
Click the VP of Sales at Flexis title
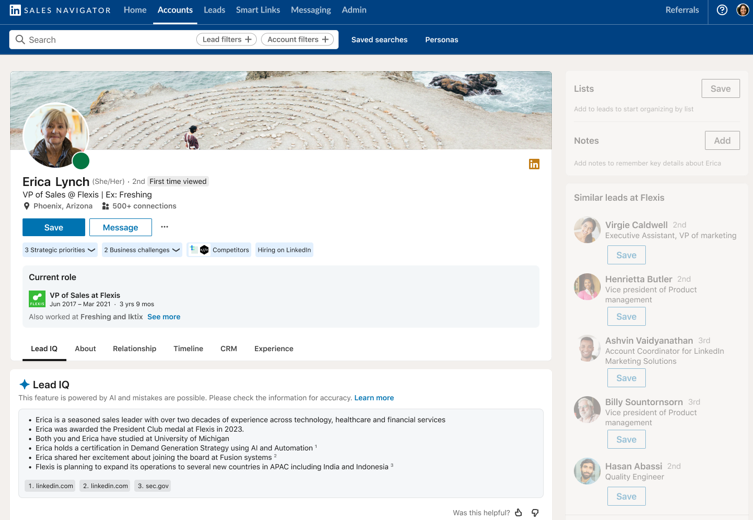(x=85, y=295)
